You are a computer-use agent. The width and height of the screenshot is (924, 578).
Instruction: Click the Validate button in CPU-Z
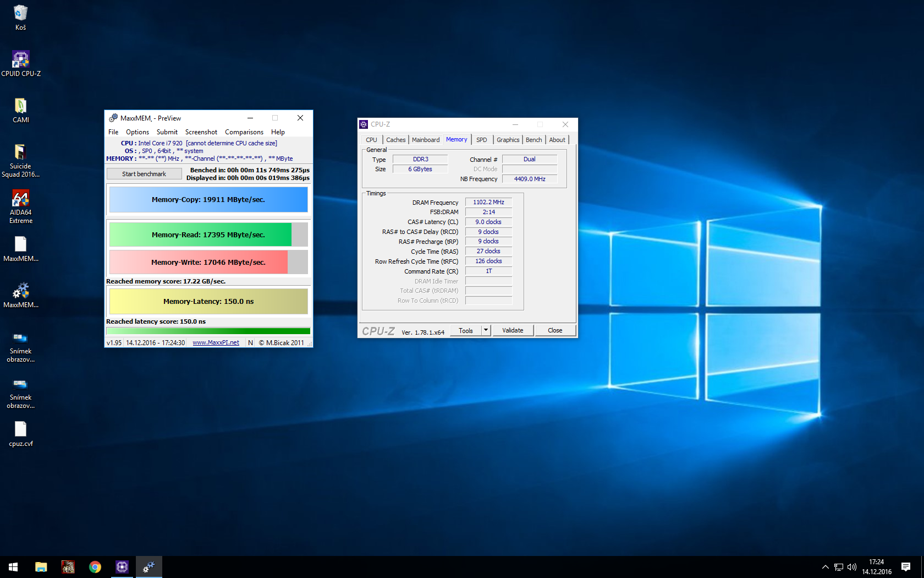(513, 331)
